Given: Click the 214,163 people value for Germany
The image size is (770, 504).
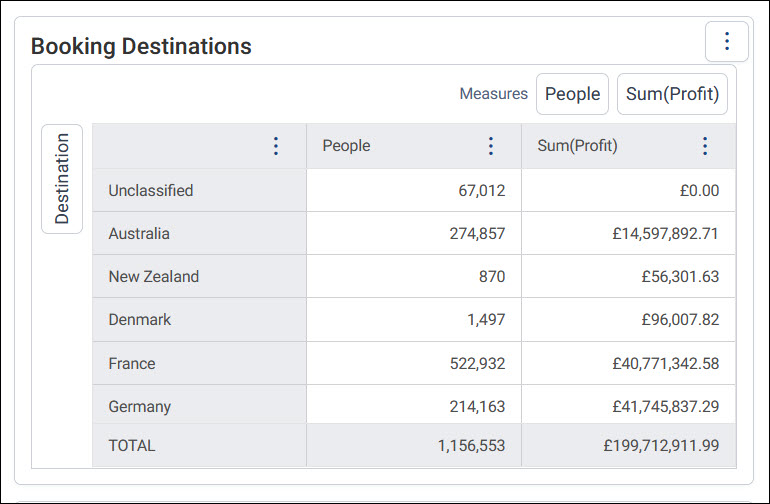Looking at the screenshot, I should pos(477,407).
